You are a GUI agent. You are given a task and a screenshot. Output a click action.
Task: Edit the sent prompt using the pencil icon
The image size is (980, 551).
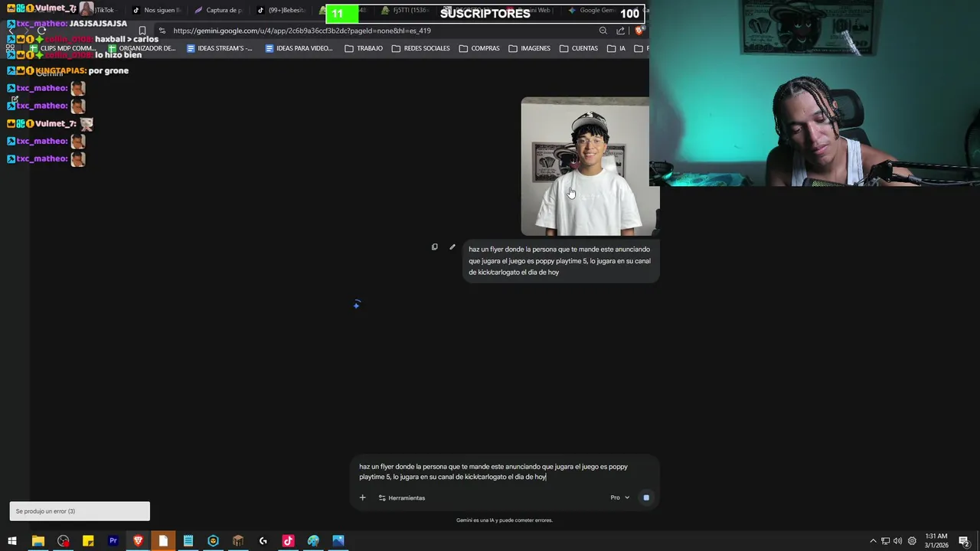point(452,247)
